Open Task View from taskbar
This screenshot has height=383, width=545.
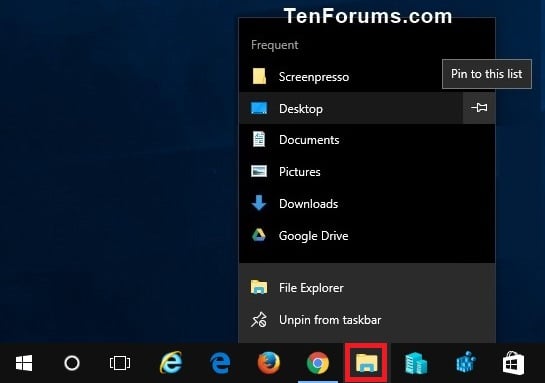pyautogui.click(x=120, y=363)
